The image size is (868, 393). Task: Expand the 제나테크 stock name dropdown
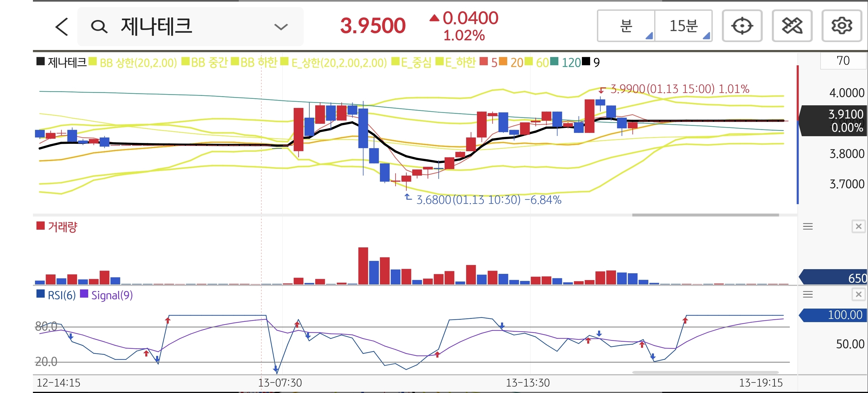tap(281, 27)
